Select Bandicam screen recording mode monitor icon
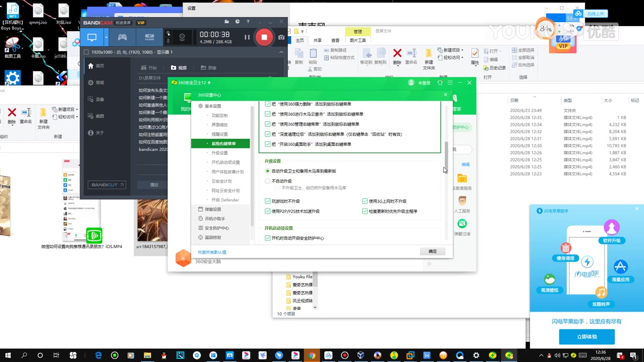The width and height of the screenshot is (644, 362). (92, 37)
